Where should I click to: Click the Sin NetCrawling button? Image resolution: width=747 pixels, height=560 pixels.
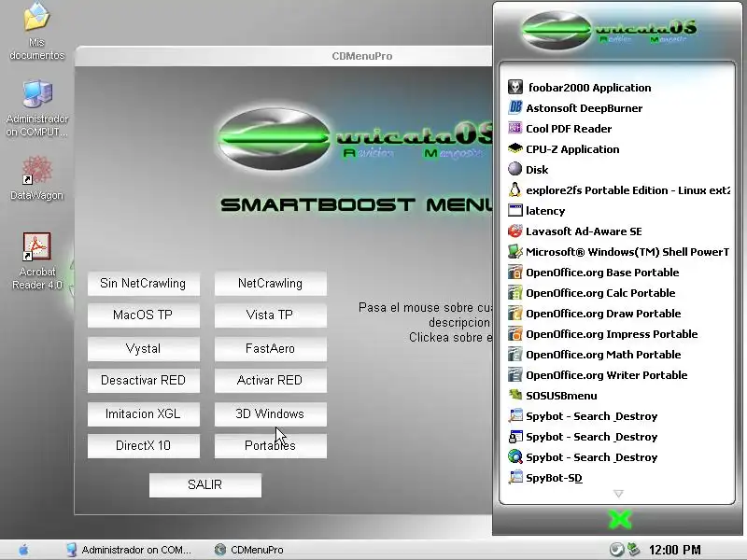144,284
